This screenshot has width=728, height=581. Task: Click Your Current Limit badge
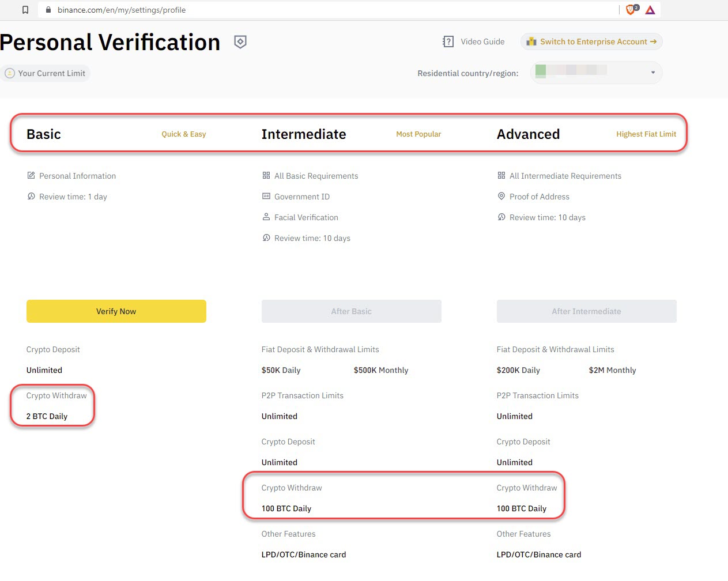pyautogui.click(x=46, y=73)
